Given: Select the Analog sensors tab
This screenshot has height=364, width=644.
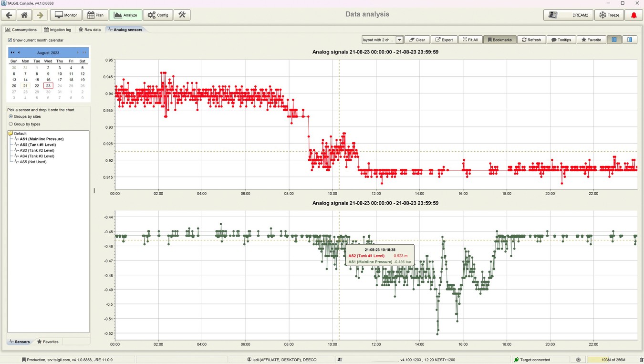Looking at the screenshot, I should coord(125,30).
